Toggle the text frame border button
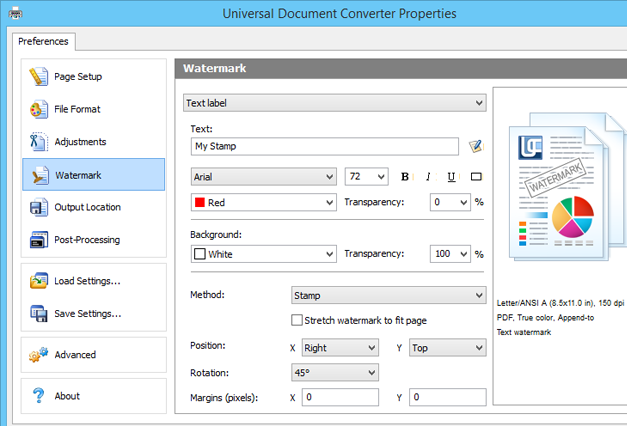 click(x=476, y=176)
